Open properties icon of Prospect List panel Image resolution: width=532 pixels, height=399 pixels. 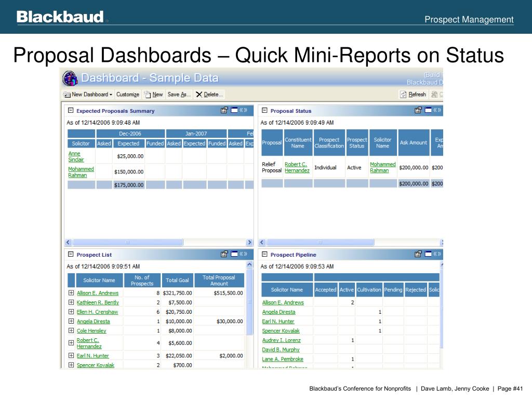[224, 254]
